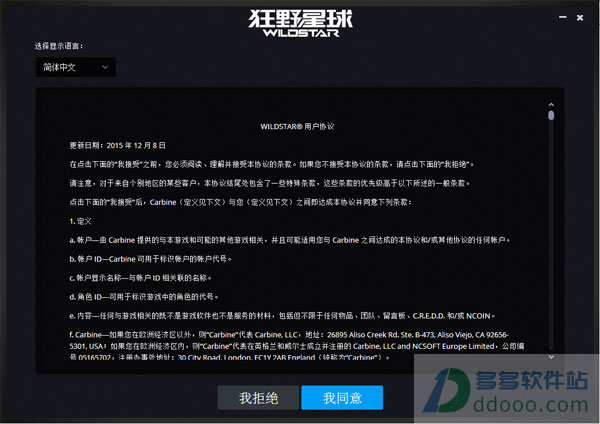Click the agreement scrollbar thumb
The image size is (600, 424).
point(551,115)
